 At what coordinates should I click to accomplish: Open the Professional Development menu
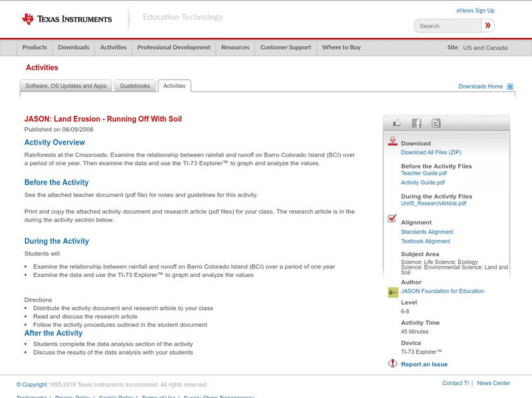pos(174,47)
